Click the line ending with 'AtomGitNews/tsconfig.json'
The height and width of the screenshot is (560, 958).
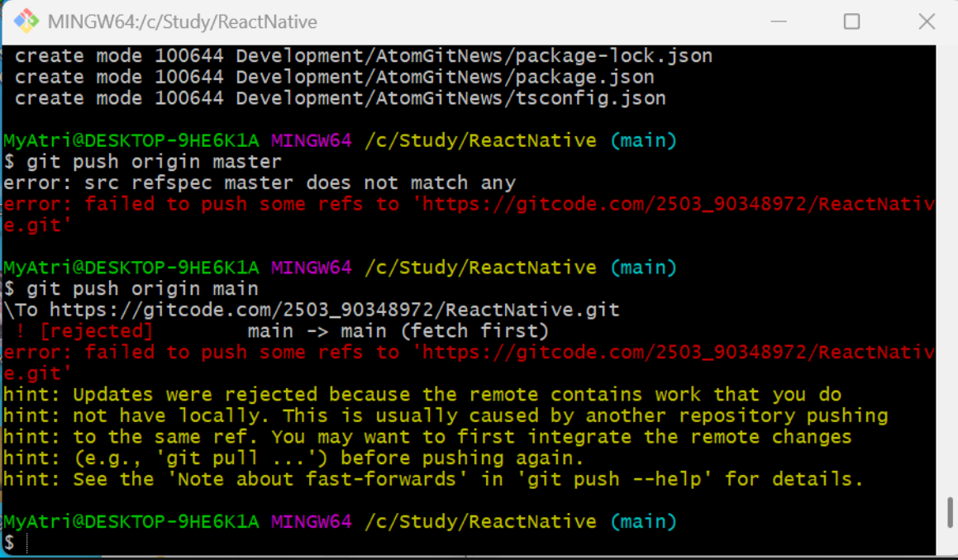(x=341, y=98)
